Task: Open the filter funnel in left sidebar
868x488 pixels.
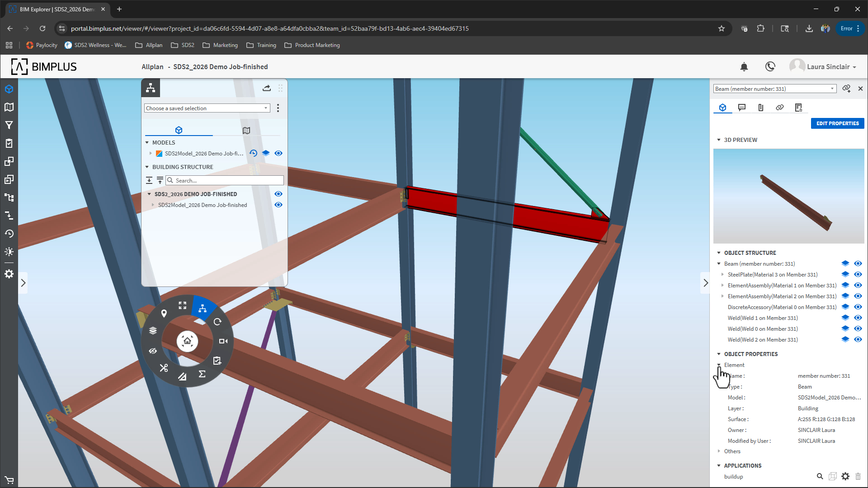Action: (9, 125)
